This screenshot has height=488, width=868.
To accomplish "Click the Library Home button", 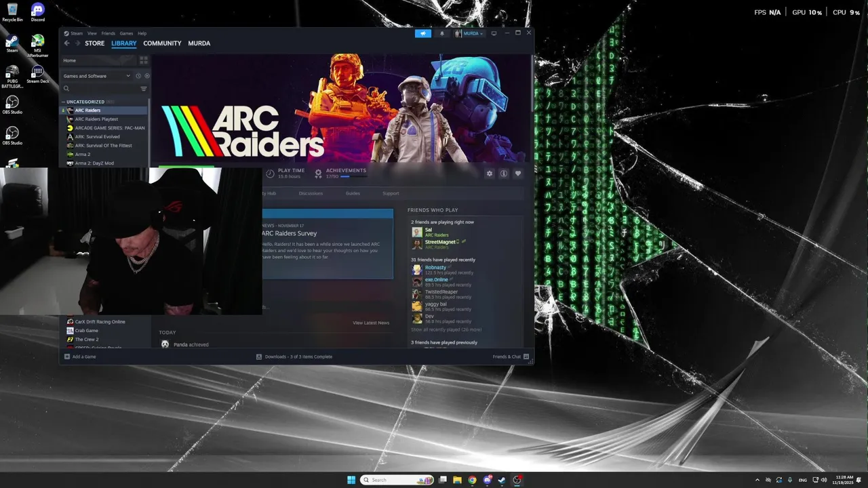I will [98, 60].
